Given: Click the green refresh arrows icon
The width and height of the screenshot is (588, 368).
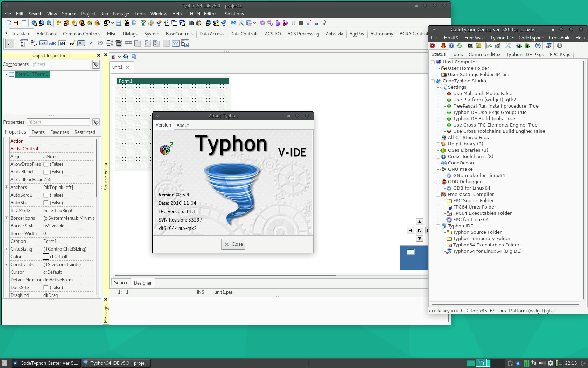Looking at the screenshot, I should [x=460, y=46].
